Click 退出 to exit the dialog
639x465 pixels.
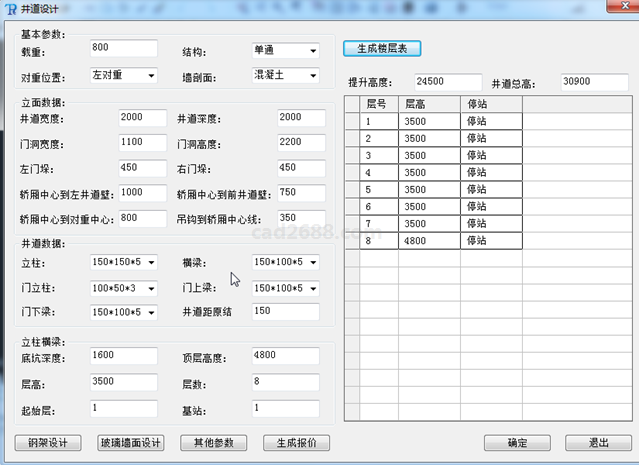[x=598, y=443]
